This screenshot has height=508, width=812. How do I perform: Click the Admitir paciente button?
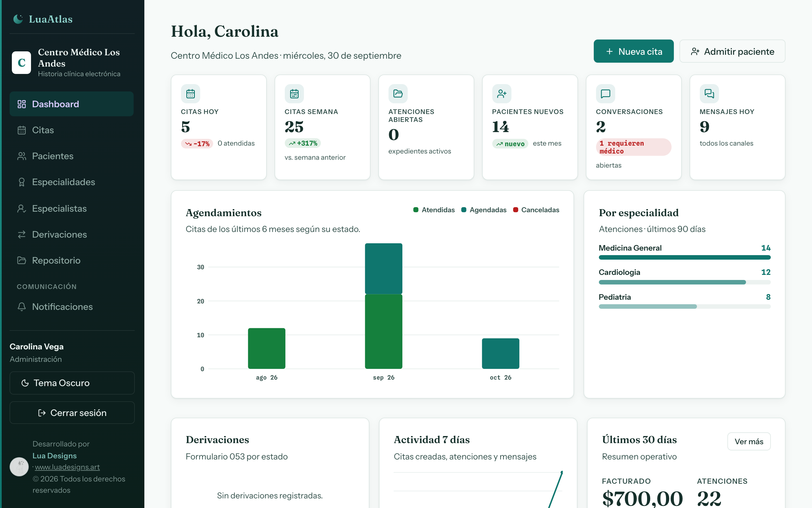(732, 51)
